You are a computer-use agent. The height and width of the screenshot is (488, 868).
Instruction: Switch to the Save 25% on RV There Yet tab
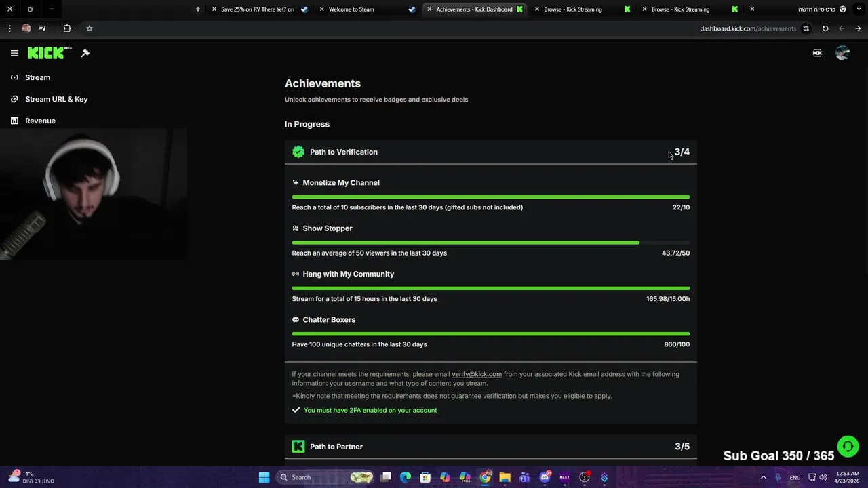[258, 9]
